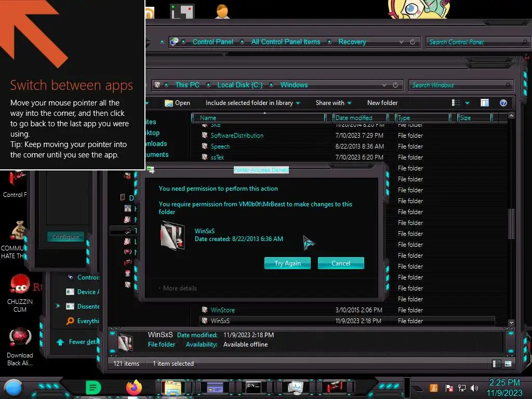This screenshot has height=399, width=532.
Task: Sort by the Date modified column
Action: [360, 118]
